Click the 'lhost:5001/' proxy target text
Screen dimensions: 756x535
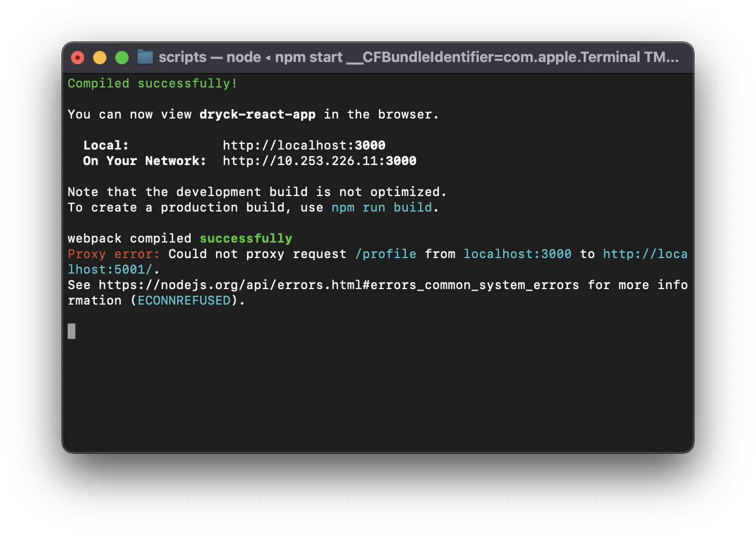pyautogui.click(x=110, y=270)
